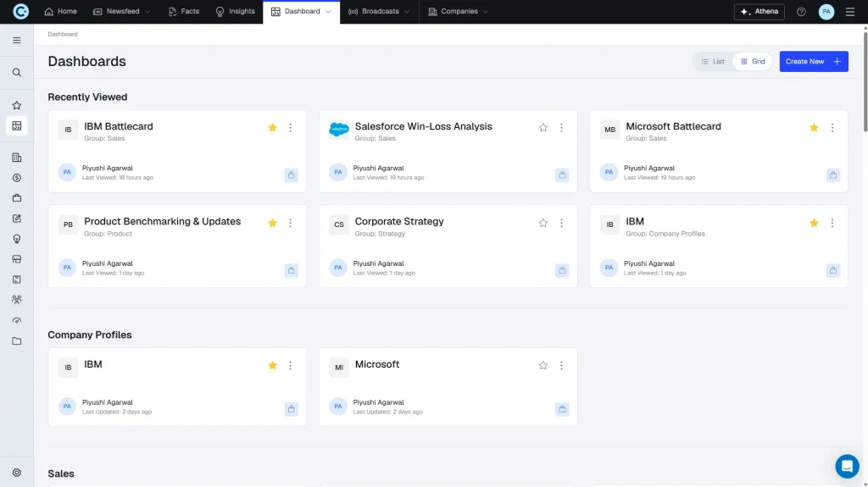
Task: Switch to List view
Action: coord(713,62)
